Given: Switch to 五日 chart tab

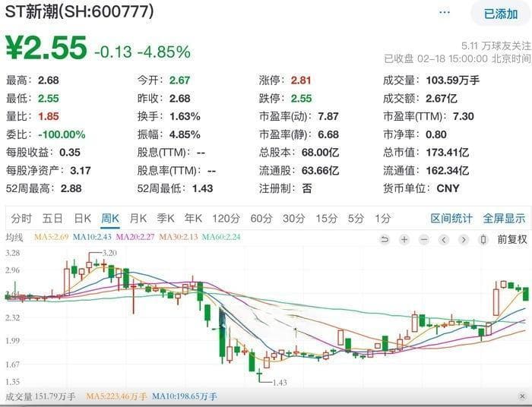Looking at the screenshot, I should [x=52, y=219].
